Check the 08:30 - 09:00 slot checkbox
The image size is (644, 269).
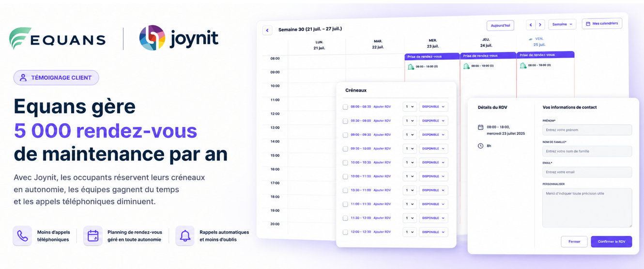[345, 121]
